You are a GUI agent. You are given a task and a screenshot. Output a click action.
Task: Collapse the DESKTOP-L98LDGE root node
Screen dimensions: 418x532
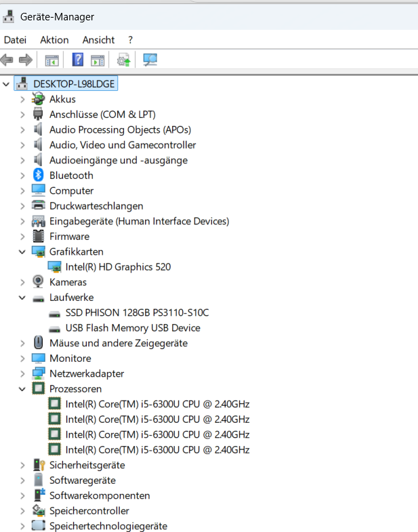(6, 84)
